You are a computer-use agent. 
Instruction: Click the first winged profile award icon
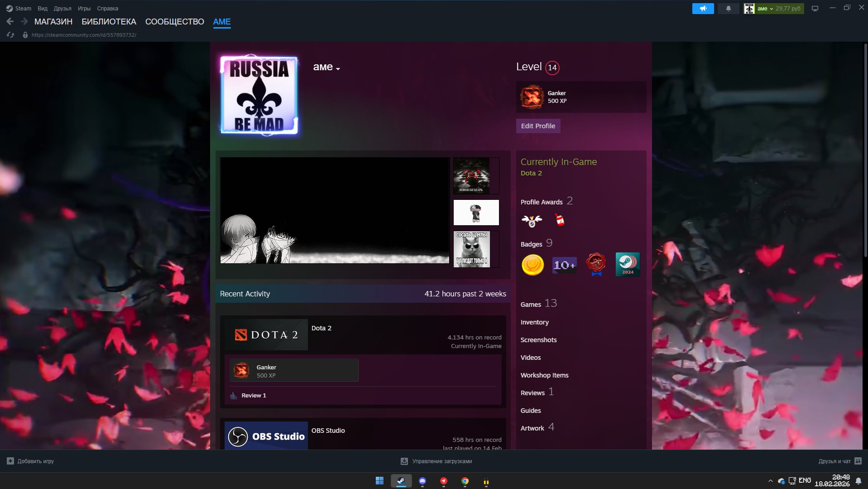[532, 221]
